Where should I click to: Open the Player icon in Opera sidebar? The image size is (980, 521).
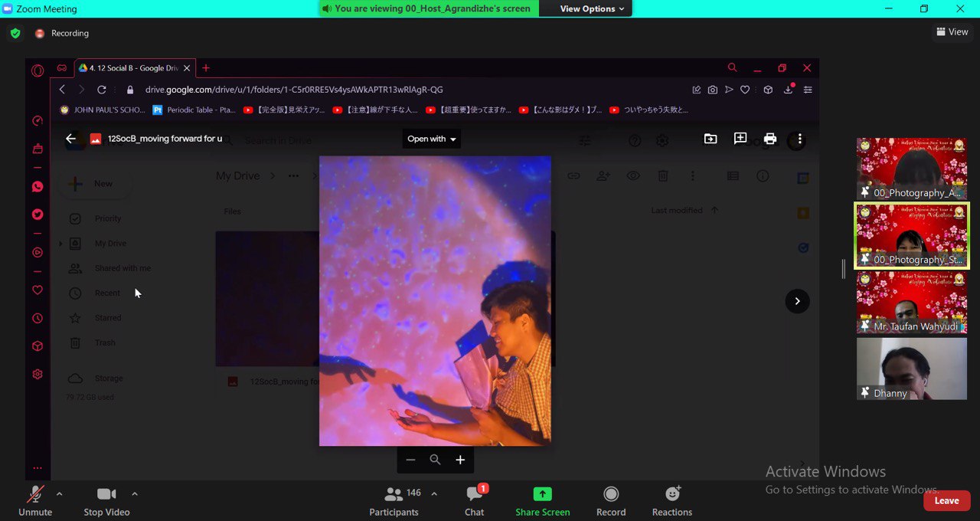point(38,252)
